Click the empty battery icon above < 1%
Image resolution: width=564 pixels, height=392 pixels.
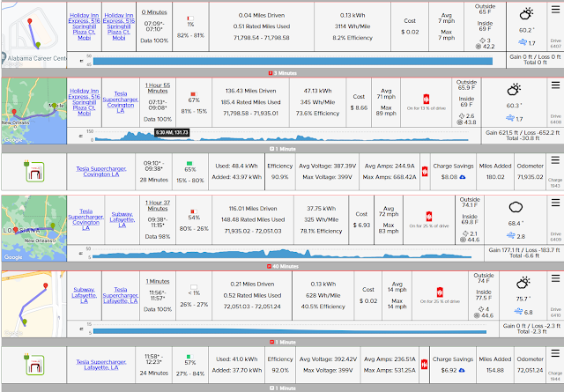[x=194, y=287]
